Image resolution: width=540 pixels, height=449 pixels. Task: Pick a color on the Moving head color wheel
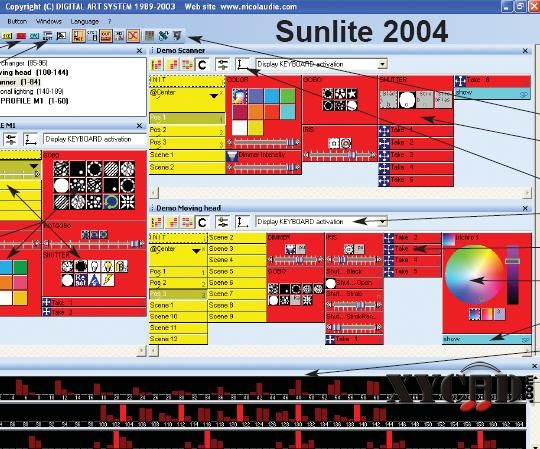click(x=474, y=274)
